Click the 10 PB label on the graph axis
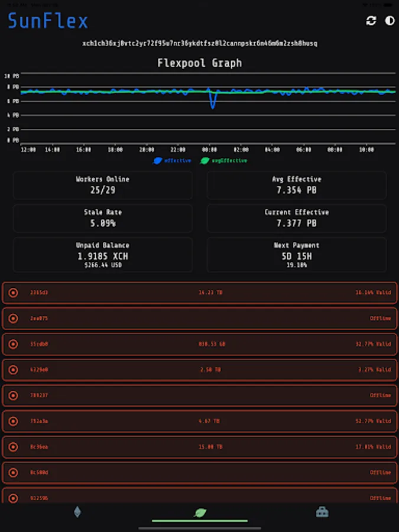This screenshot has height=532, width=399. [12, 76]
